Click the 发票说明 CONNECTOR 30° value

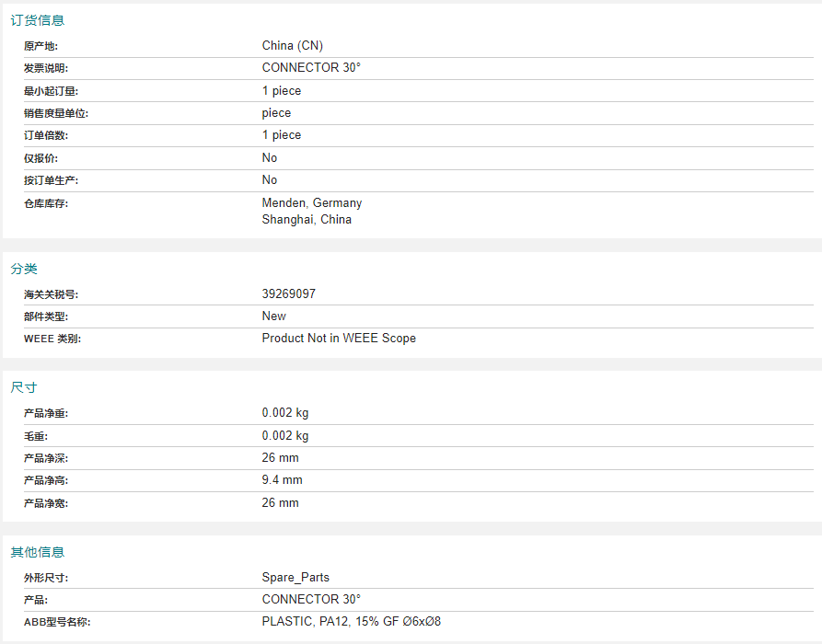pyautogui.click(x=311, y=67)
